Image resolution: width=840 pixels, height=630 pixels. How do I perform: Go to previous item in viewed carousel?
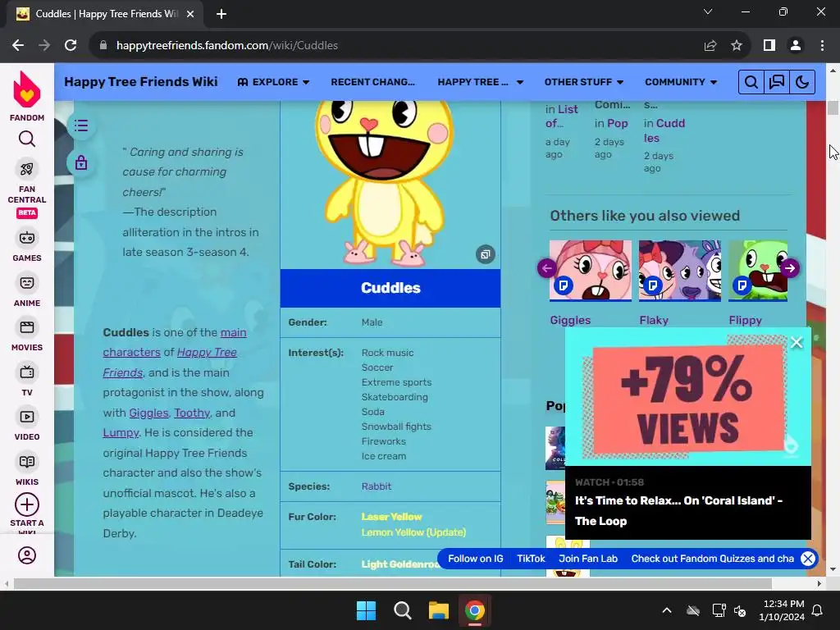[547, 268]
